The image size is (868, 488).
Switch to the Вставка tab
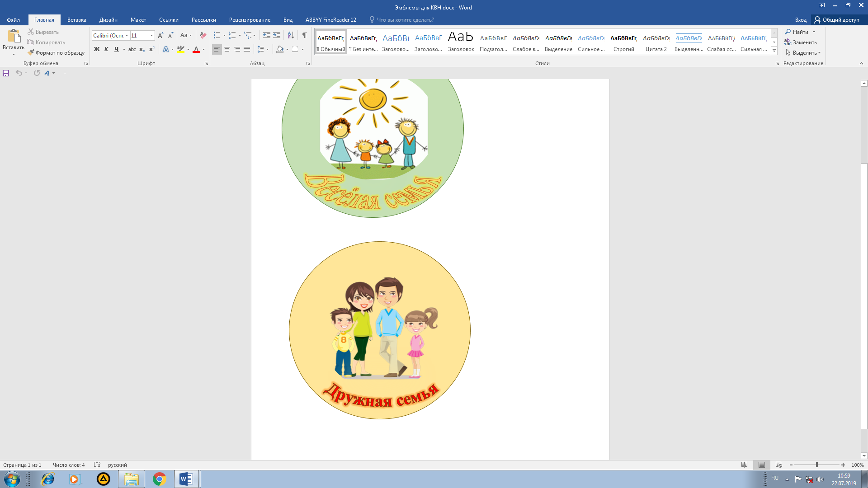click(77, 20)
